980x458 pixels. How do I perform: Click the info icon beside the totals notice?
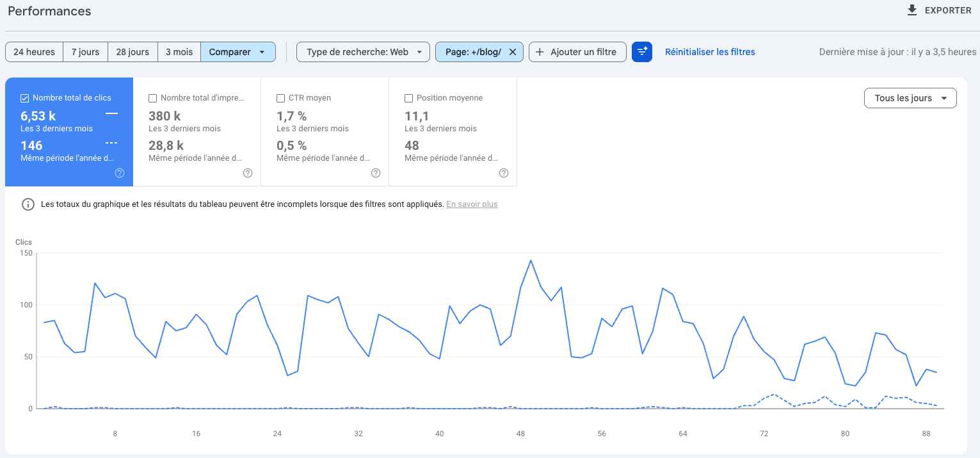[28, 204]
